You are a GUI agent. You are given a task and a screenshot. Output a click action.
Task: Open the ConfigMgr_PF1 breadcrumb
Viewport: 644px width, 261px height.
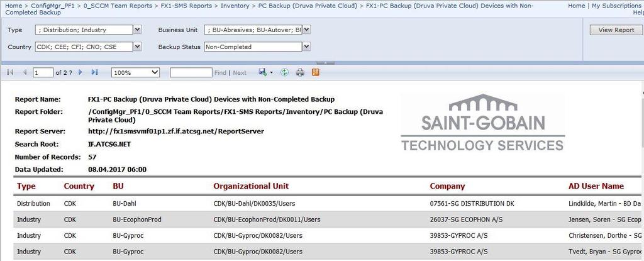point(53,6)
